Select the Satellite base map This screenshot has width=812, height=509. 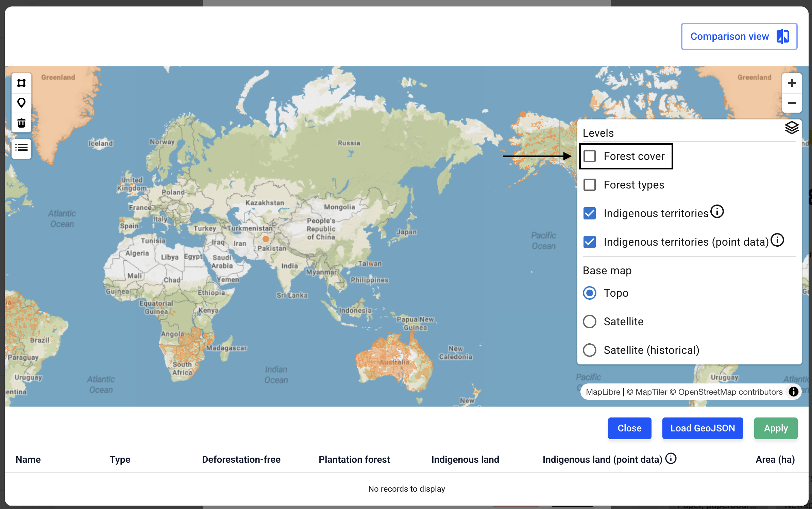590,322
